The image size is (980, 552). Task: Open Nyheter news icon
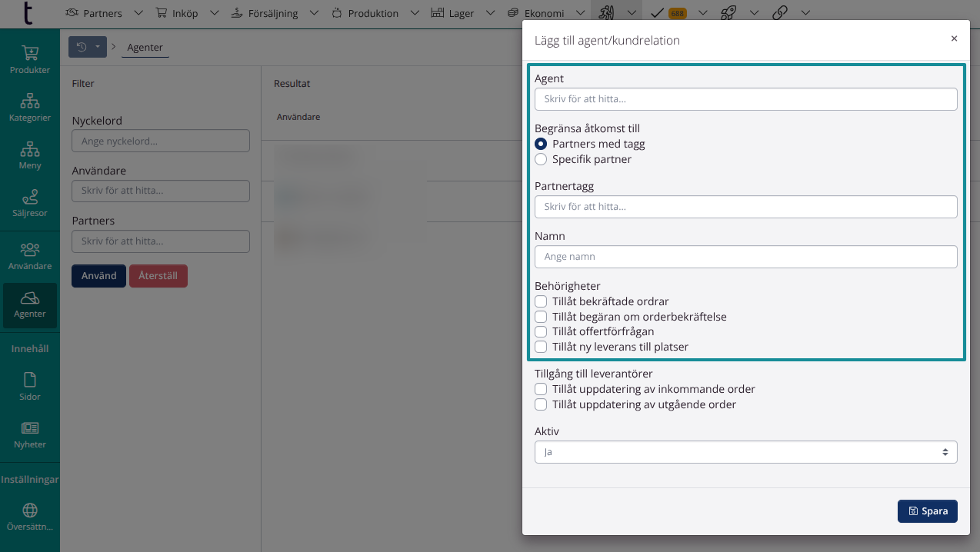[x=30, y=434]
